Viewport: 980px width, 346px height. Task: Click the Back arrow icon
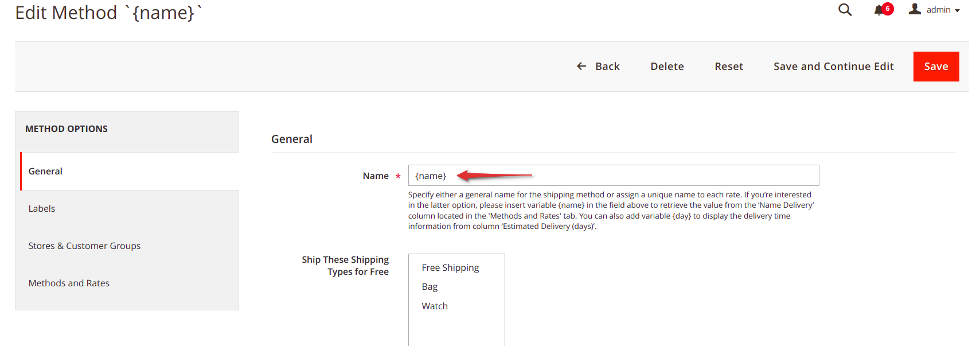click(x=581, y=67)
